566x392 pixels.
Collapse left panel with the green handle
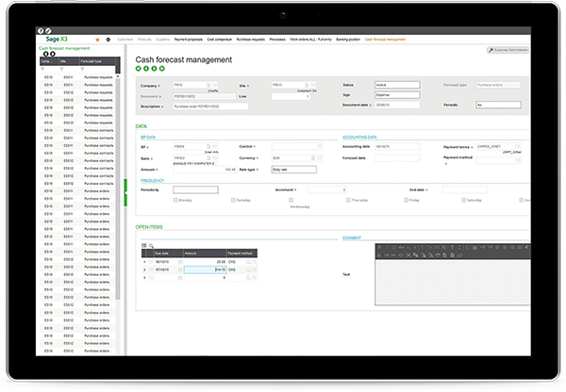coord(125,192)
